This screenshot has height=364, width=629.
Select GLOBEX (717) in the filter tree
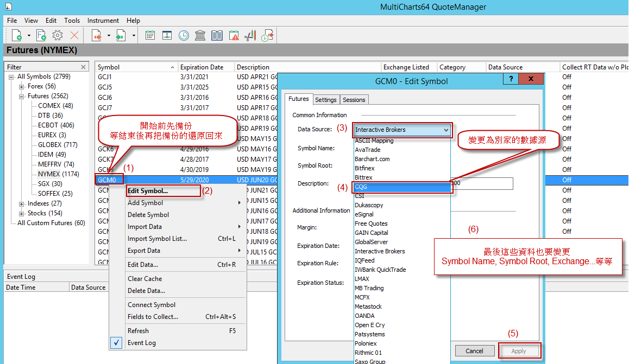pyautogui.click(x=58, y=145)
